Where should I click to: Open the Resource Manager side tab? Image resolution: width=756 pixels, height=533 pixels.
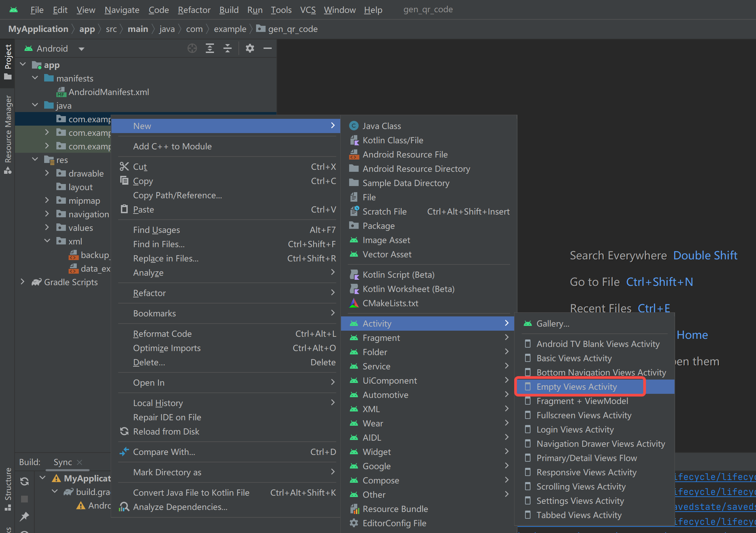point(8,134)
